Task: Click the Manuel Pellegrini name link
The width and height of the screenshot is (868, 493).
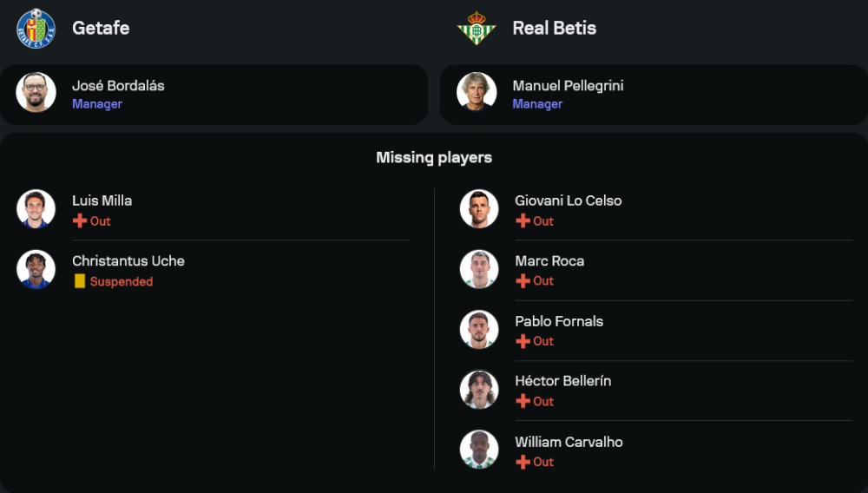Action: coord(568,86)
